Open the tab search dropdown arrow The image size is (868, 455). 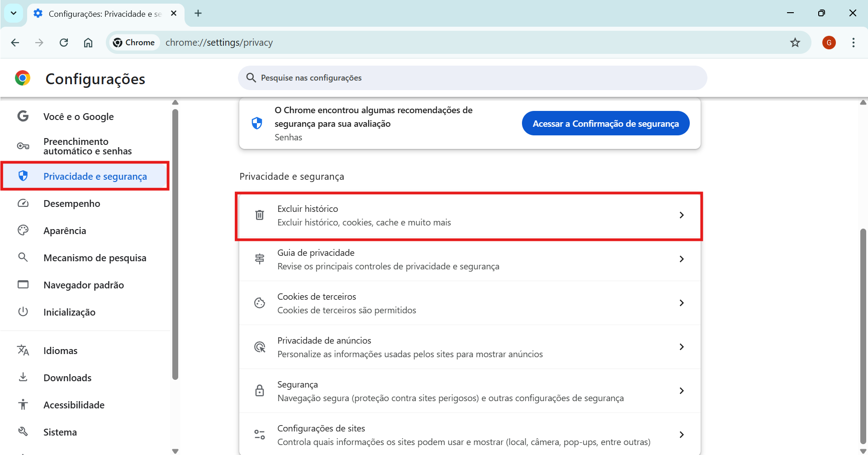coord(14,13)
